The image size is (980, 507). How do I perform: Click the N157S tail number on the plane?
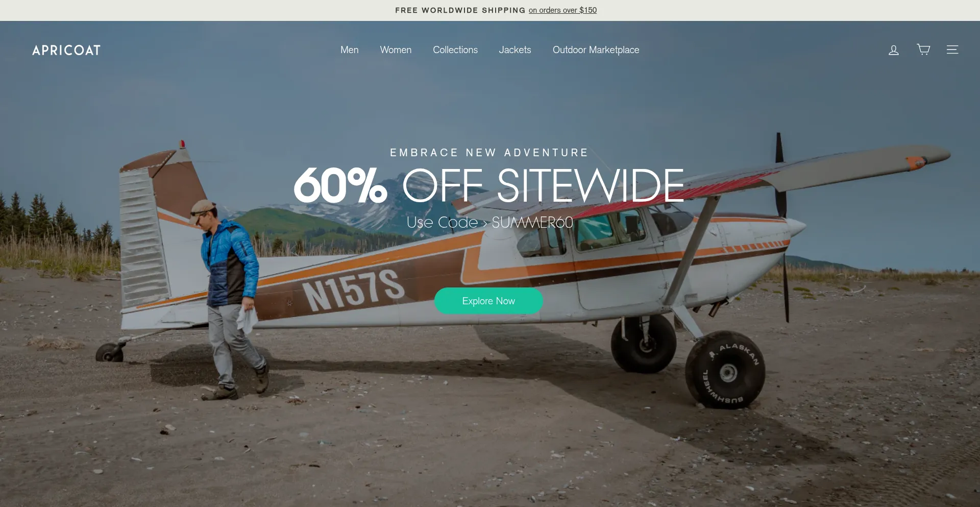coord(353,290)
